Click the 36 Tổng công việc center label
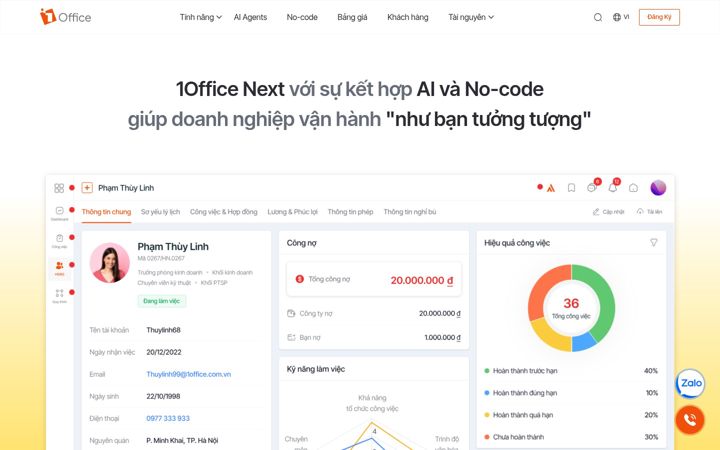720x450 pixels. [571, 308]
